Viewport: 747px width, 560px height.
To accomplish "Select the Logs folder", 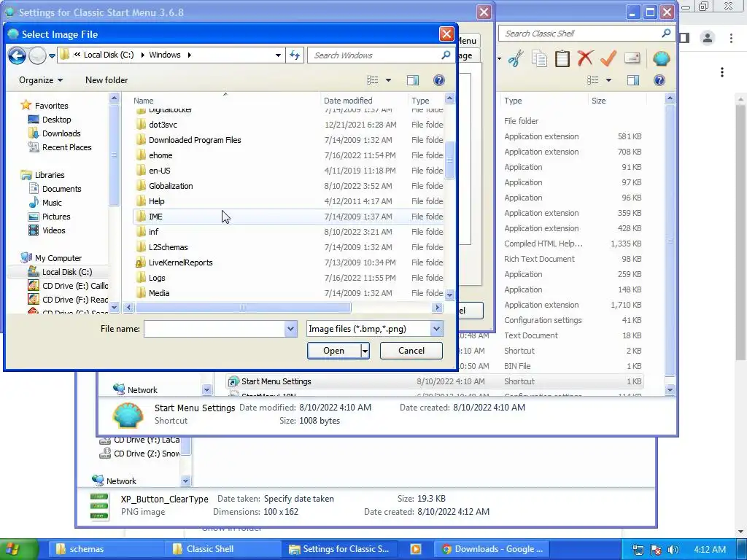I will pos(289,278).
